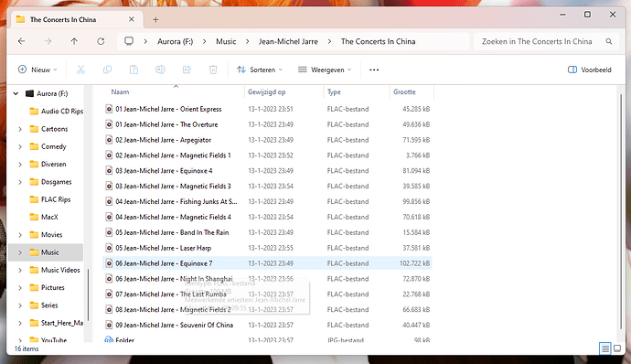Open the three-dots more options menu
631x364 pixels.
[x=374, y=70]
